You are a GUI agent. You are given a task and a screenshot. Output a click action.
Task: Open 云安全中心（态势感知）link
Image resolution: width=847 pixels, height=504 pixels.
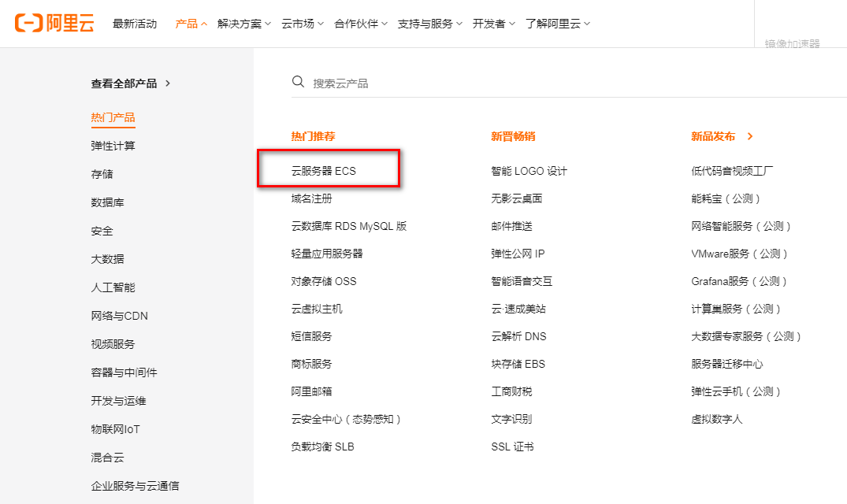(346, 419)
